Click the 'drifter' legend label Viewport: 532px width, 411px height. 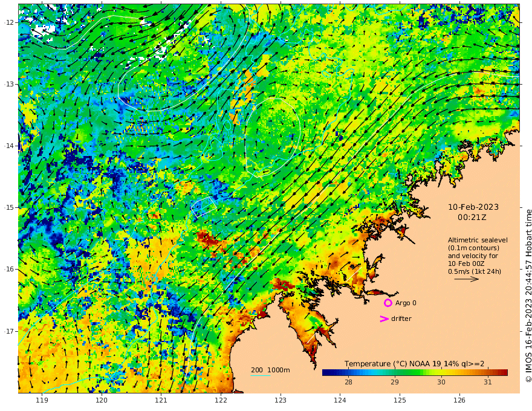coord(401,319)
